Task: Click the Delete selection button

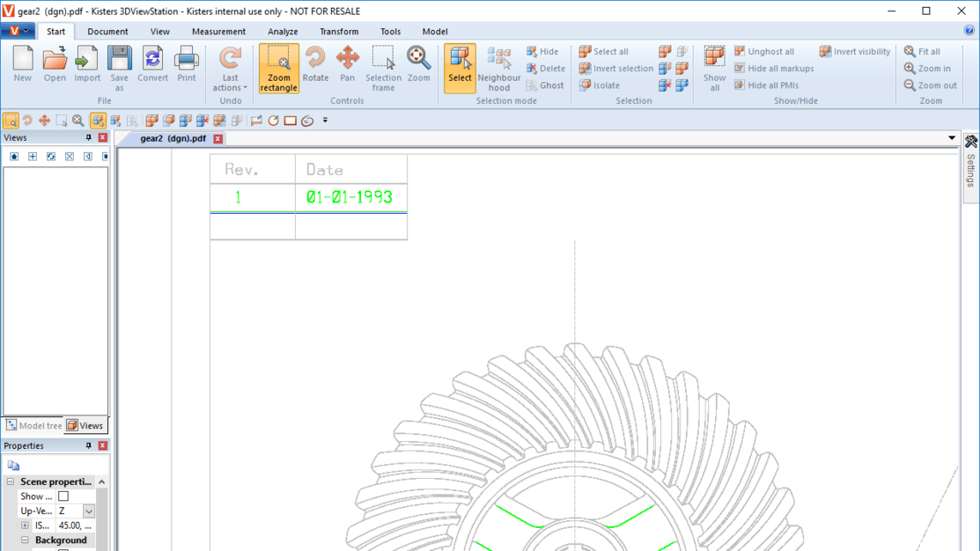Action: 546,68
